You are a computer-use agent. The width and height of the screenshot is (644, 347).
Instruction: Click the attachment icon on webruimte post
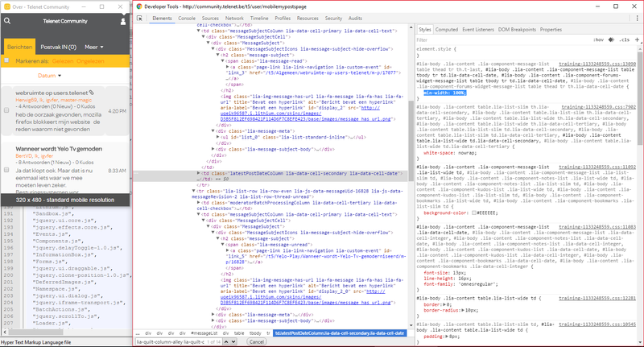tap(92, 93)
